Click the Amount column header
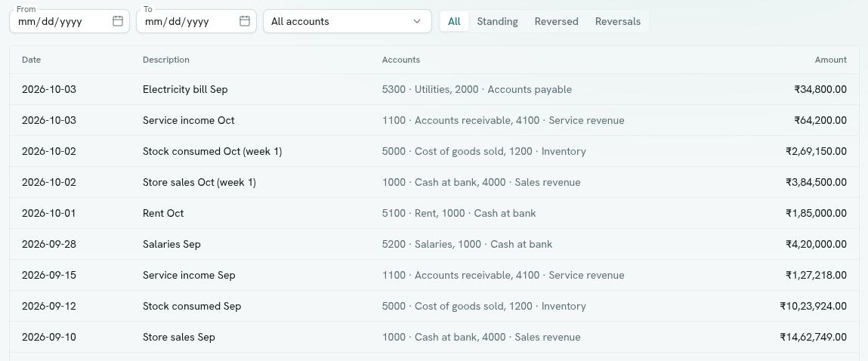 [x=830, y=60]
